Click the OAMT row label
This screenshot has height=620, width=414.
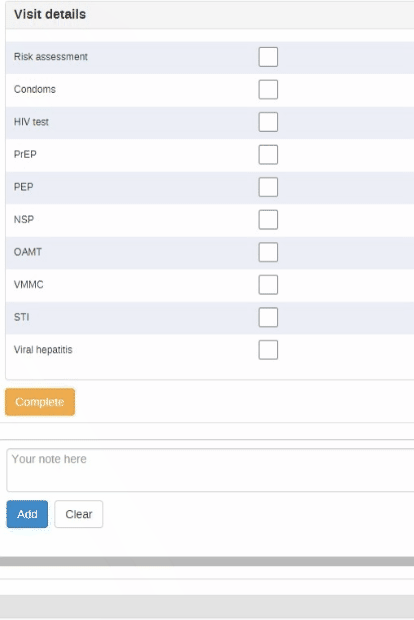pos(28,252)
